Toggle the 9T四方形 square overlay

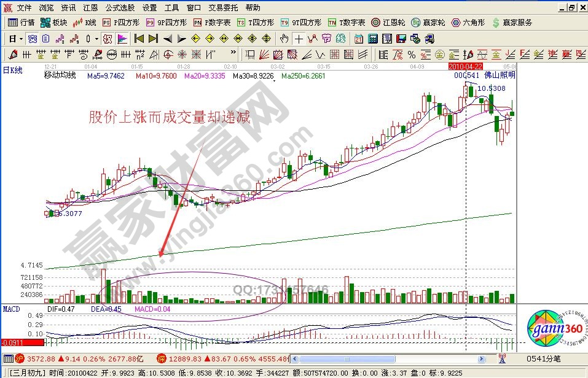(x=301, y=23)
